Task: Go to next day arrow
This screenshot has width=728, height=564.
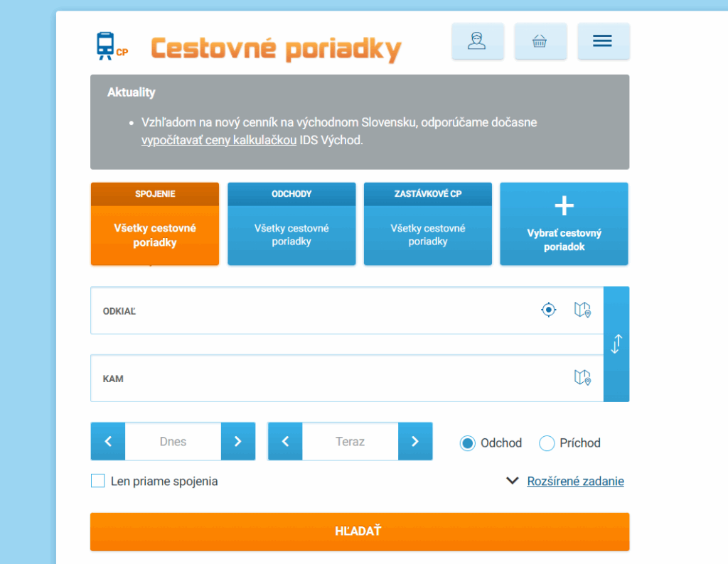Action: pos(237,441)
